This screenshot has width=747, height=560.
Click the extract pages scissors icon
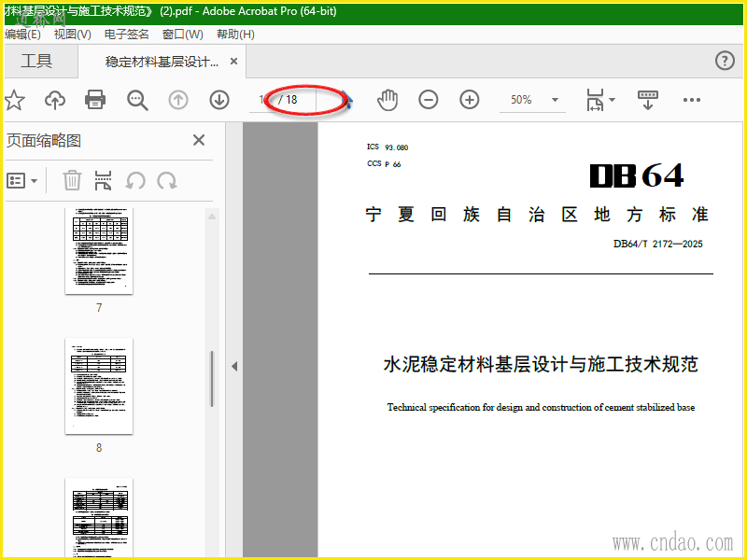pyautogui.click(x=104, y=181)
